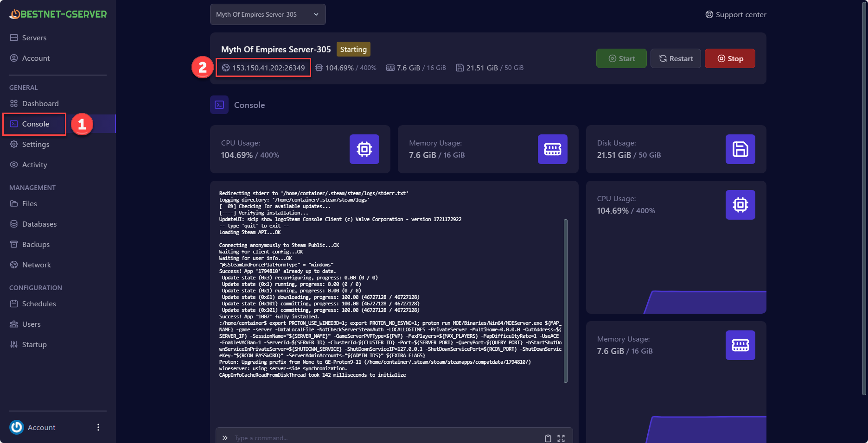
Task: Click the Dashboard grid icon
Action: point(14,103)
